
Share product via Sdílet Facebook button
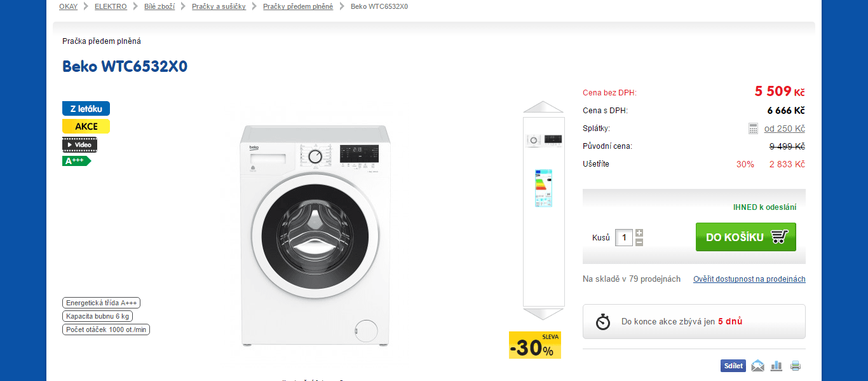(733, 366)
